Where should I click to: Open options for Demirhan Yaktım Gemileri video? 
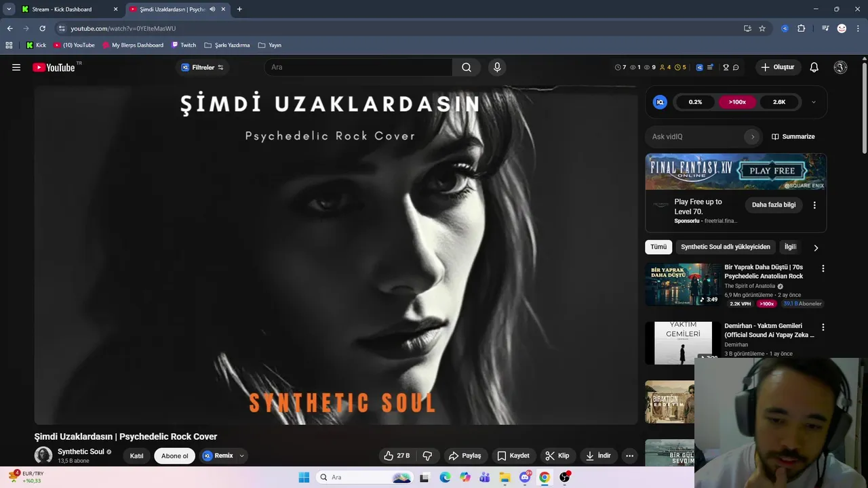coord(823,327)
